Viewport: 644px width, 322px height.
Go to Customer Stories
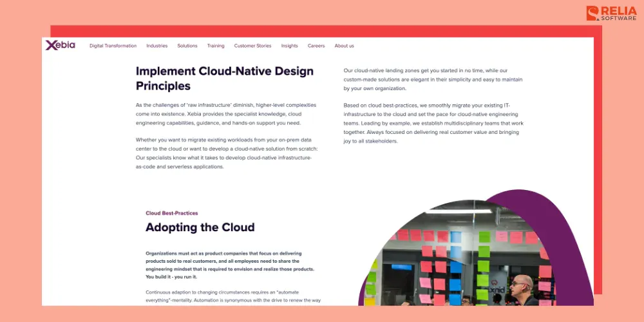252,46
